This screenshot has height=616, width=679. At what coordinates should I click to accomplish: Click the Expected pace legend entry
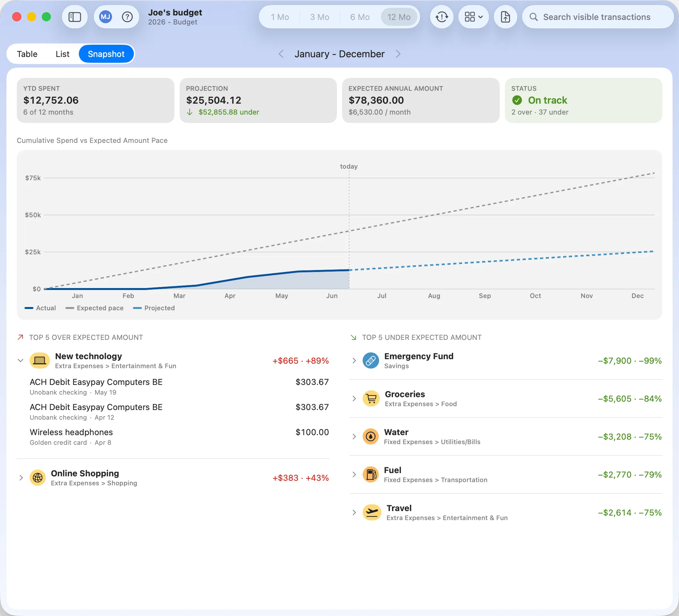point(94,308)
